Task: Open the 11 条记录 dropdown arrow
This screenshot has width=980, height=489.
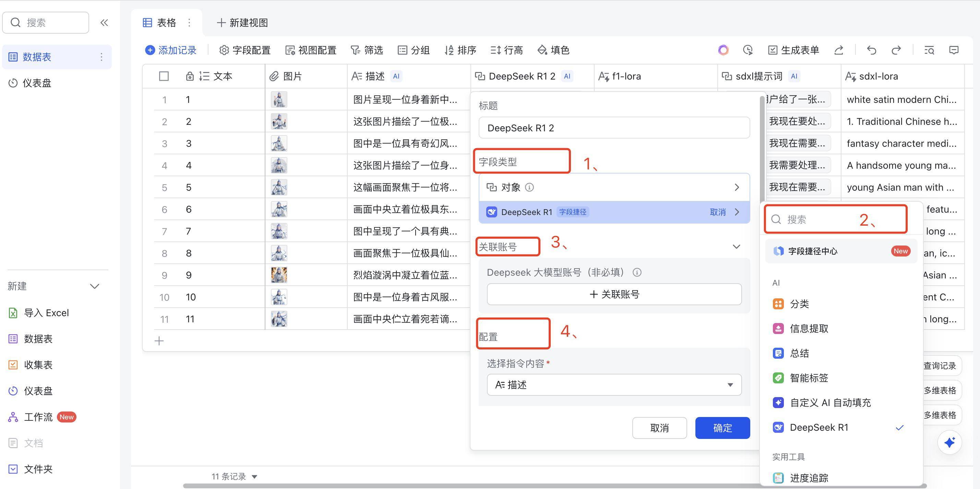Action: (x=254, y=476)
